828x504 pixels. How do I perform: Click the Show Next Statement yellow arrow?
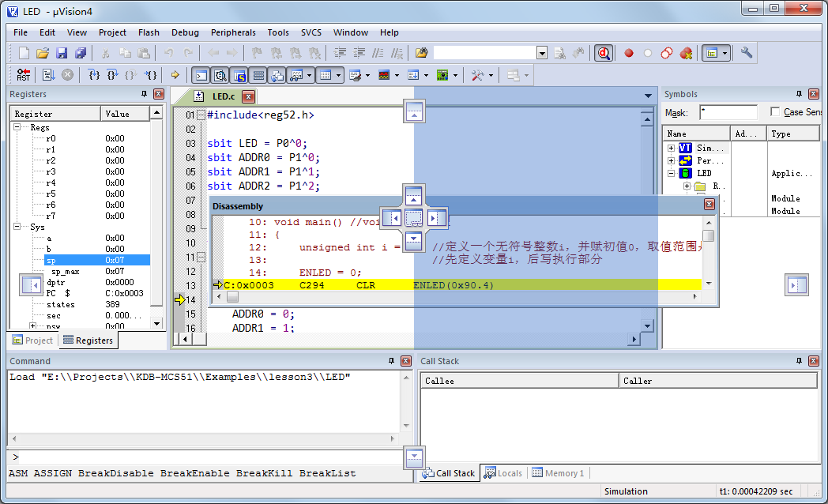175,75
